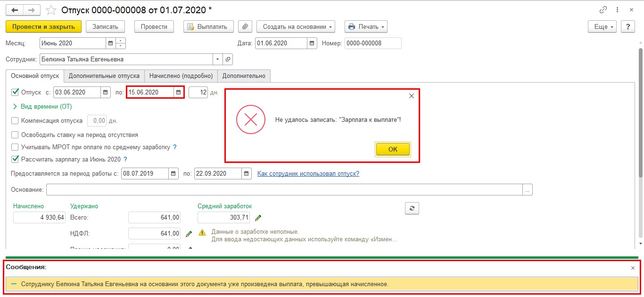Screen dimensions: 644x297
Task: Go forward with the right arrow
Action: click(32, 10)
